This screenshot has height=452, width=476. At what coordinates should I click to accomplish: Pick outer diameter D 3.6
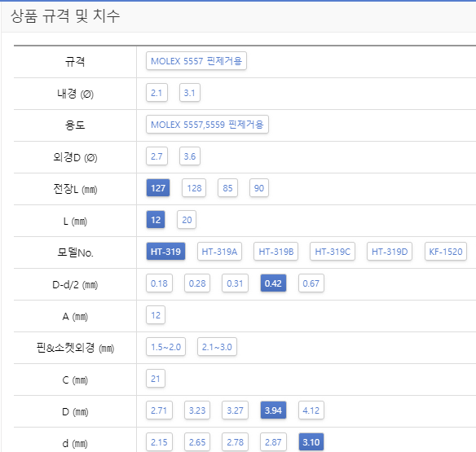(190, 156)
